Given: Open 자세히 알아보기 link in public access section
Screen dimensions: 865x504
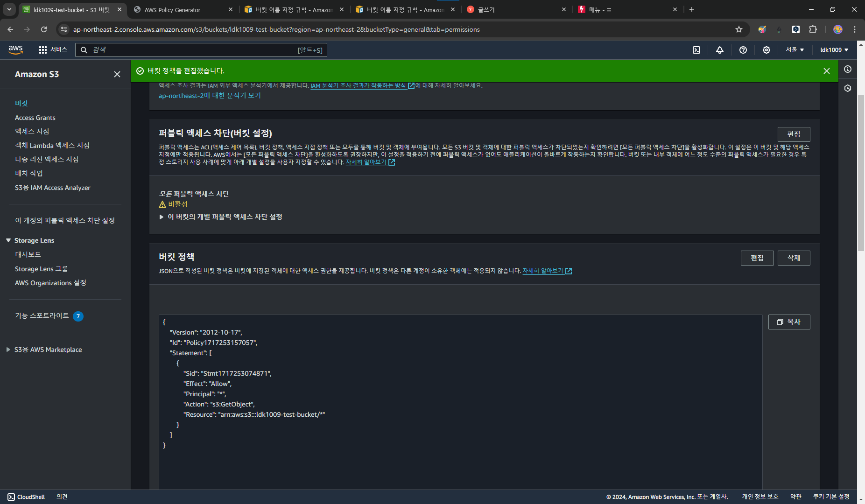Looking at the screenshot, I should (370, 162).
